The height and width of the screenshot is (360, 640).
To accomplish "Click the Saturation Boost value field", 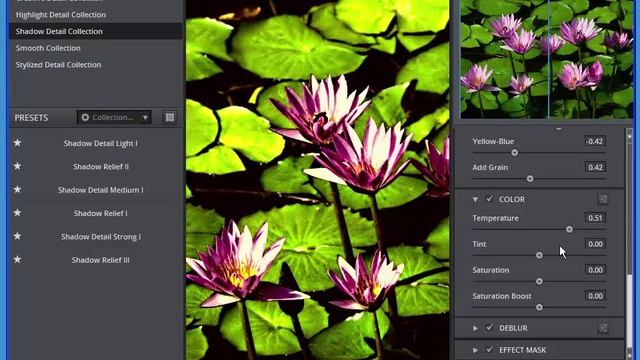I will click(595, 296).
